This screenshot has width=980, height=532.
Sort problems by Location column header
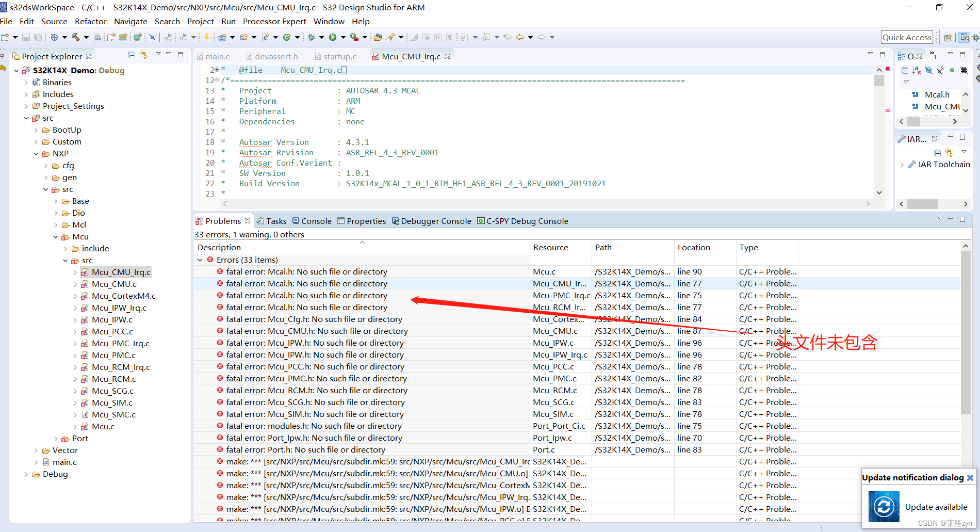coord(705,247)
